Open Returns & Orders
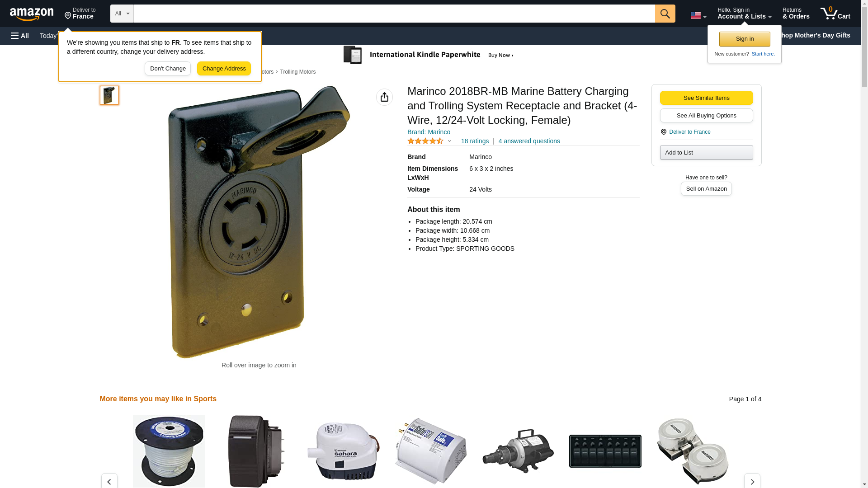The height and width of the screenshot is (488, 868). point(796,13)
